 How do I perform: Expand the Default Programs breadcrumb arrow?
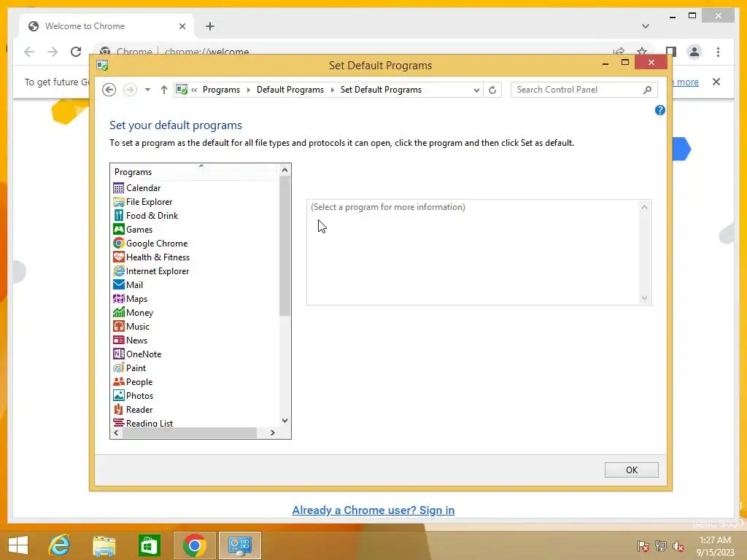pyautogui.click(x=332, y=90)
